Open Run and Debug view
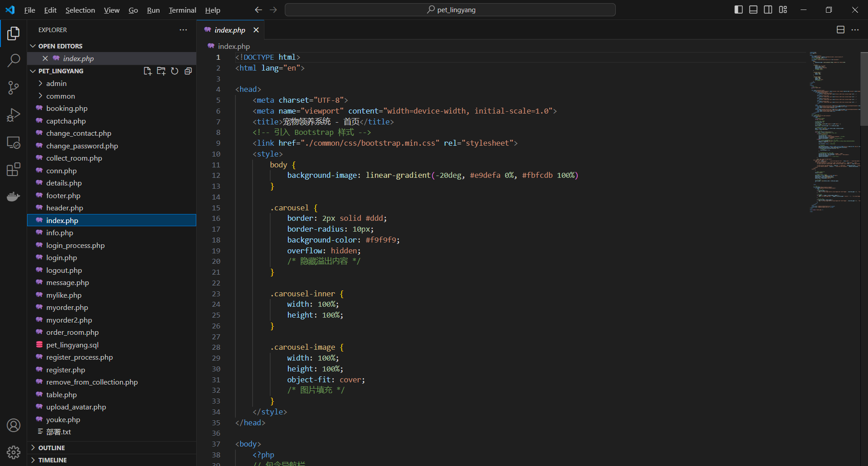Image resolution: width=868 pixels, height=466 pixels. pos(14,115)
